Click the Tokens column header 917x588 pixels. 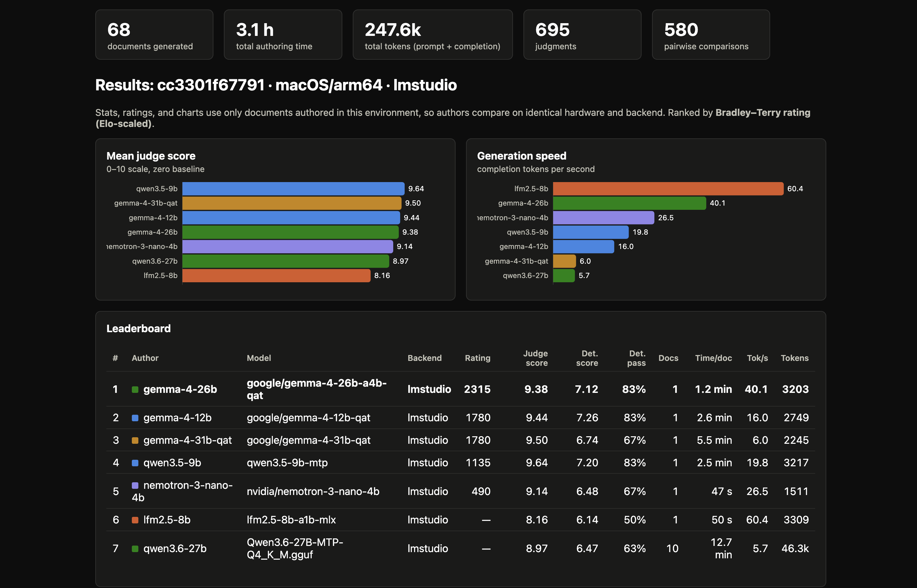point(795,358)
